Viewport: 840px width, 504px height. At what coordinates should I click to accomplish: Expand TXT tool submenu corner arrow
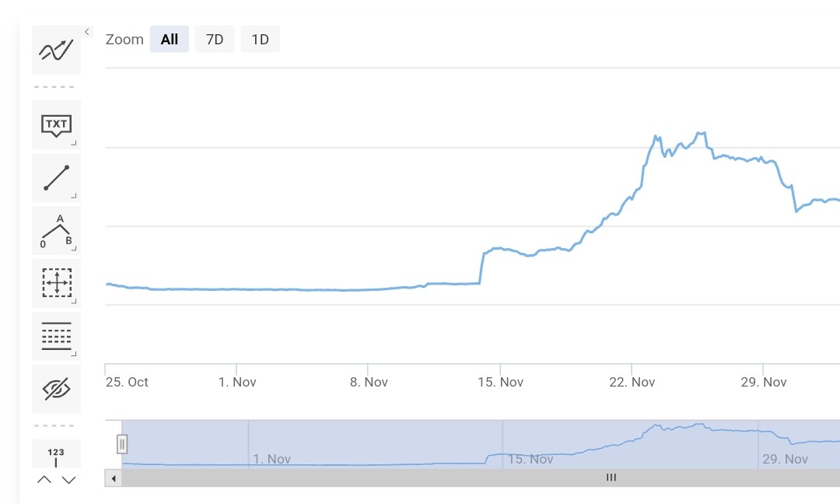(74, 143)
